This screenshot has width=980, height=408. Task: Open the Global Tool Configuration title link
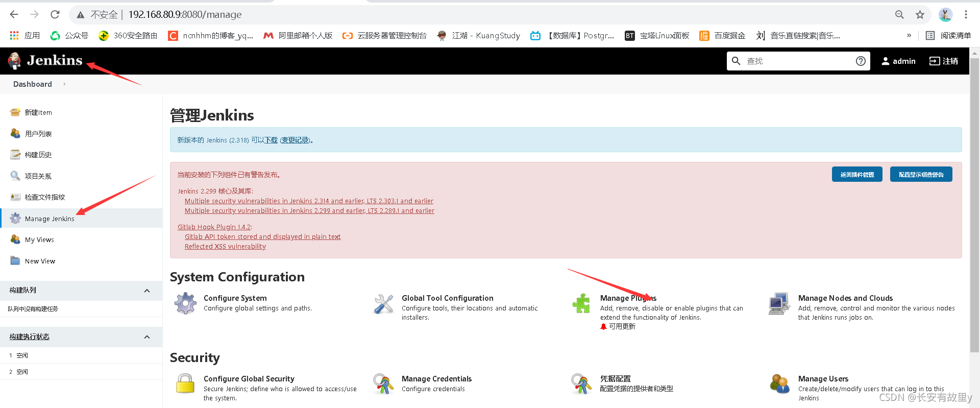(x=447, y=298)
